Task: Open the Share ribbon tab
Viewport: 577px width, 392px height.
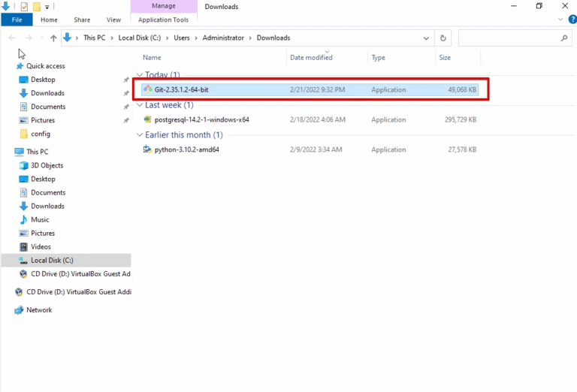Action: (82, 20)
